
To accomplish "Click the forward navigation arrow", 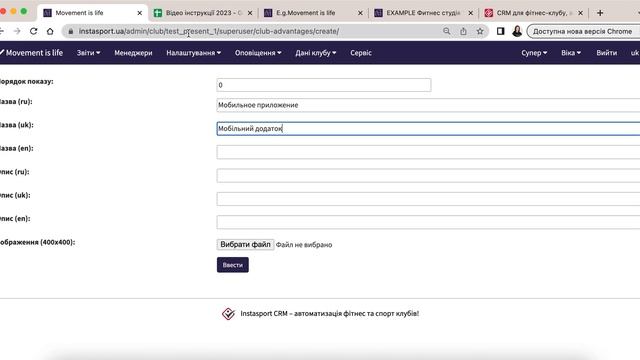I will click(x=17, y=31).
